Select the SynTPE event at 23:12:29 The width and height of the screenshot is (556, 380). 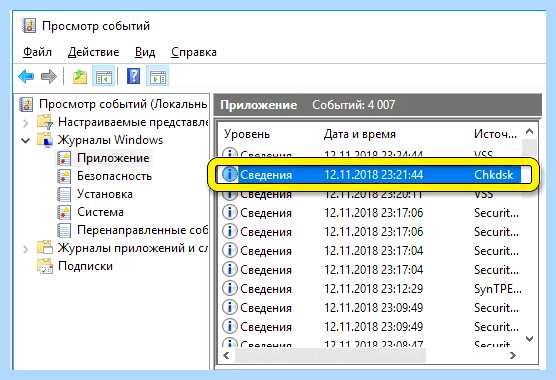coord(371,289)
